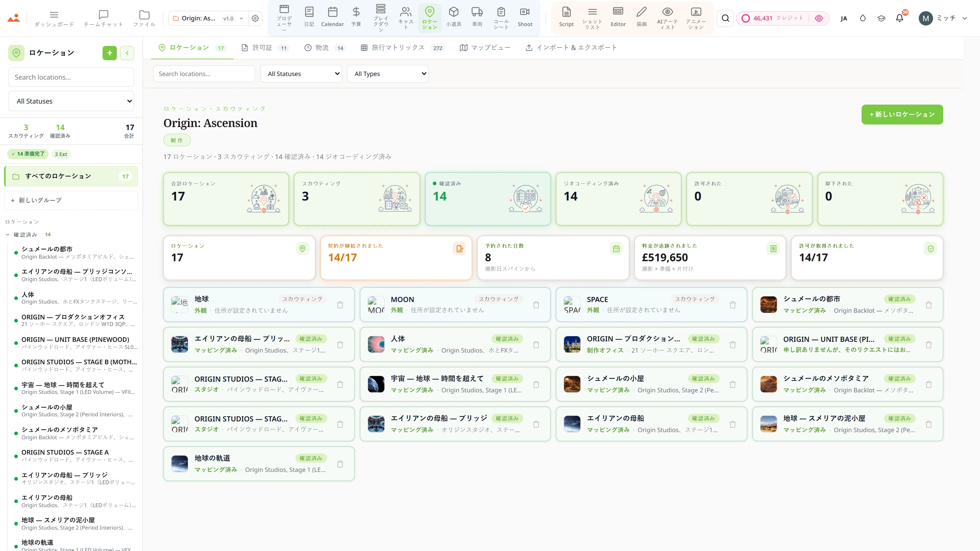Open the 車両 vehicles tool

click(477, 17)
